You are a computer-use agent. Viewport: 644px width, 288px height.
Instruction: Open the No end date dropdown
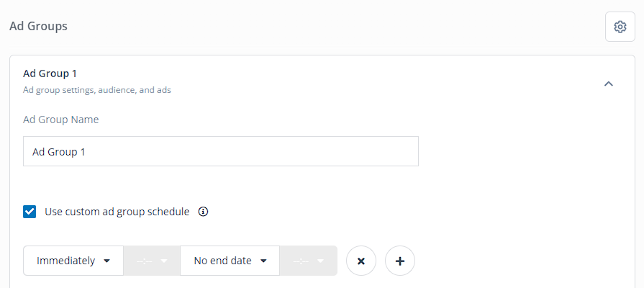click(230, 261)
